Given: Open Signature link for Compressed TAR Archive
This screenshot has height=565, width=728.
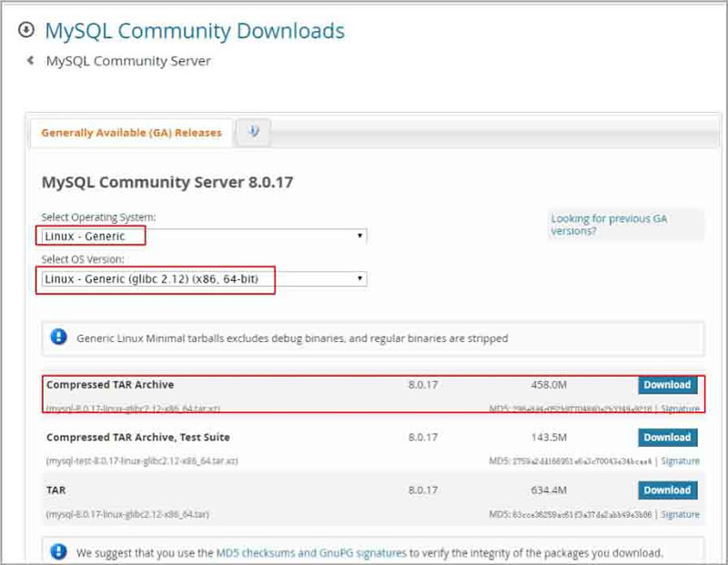Looking at the screenshot, I should (x=680, y=409).
